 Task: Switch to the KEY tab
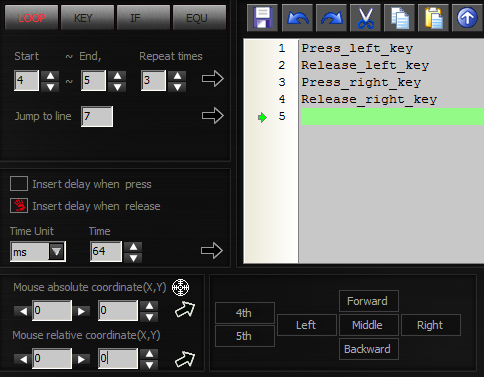coord(87,17)
